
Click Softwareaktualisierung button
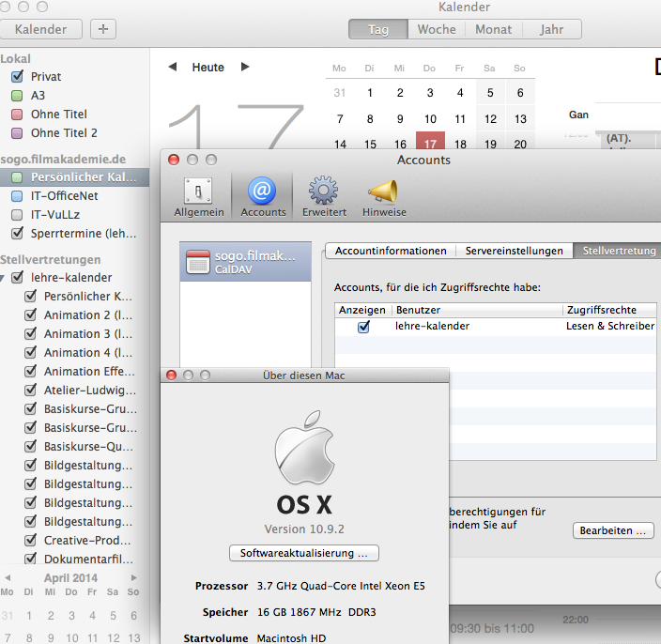tap(304, 553)
